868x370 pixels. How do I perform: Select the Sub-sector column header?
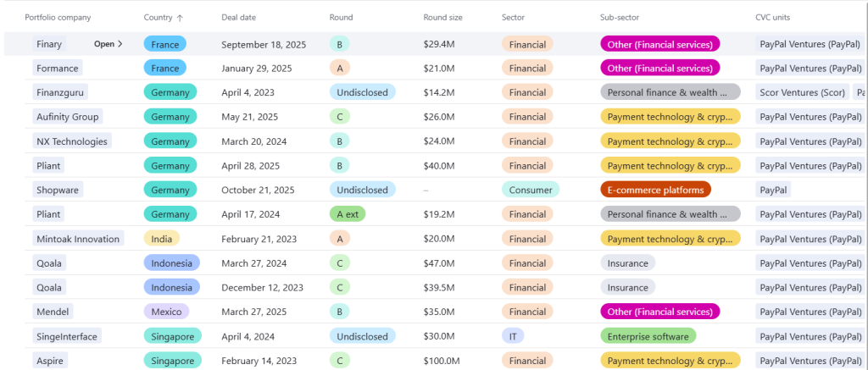pos(623,18)
